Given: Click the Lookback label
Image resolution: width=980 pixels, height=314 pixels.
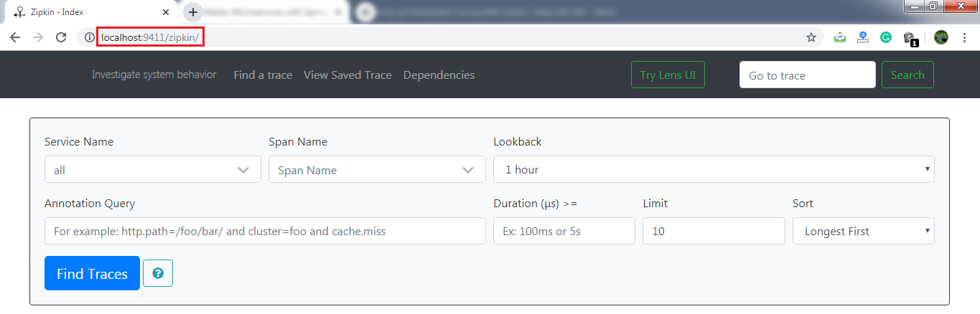Looking at the screenshot, I should pos(518,142).
